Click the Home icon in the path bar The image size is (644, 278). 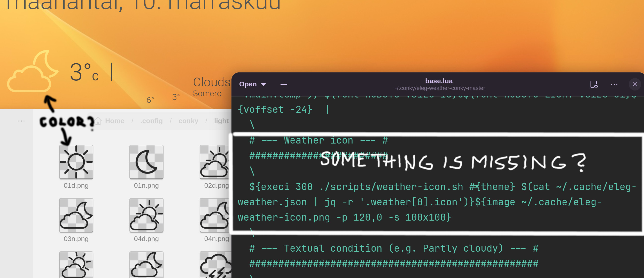[x=98, y=121]
